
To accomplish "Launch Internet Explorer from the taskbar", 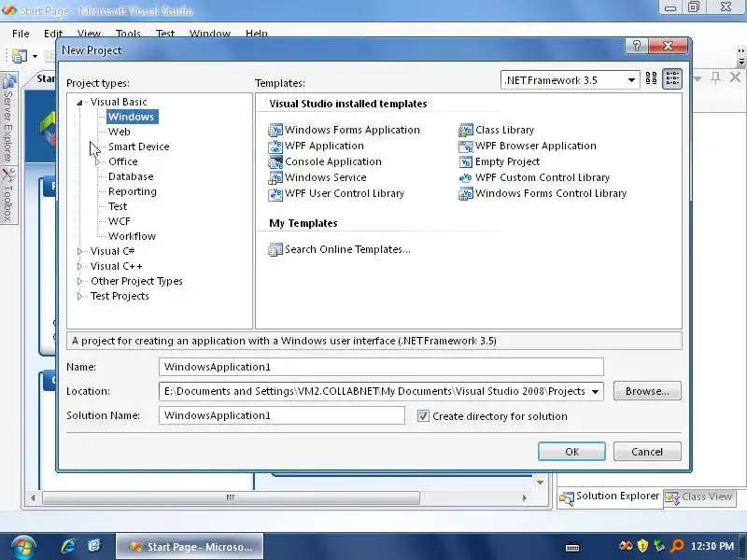I will 68,546.
